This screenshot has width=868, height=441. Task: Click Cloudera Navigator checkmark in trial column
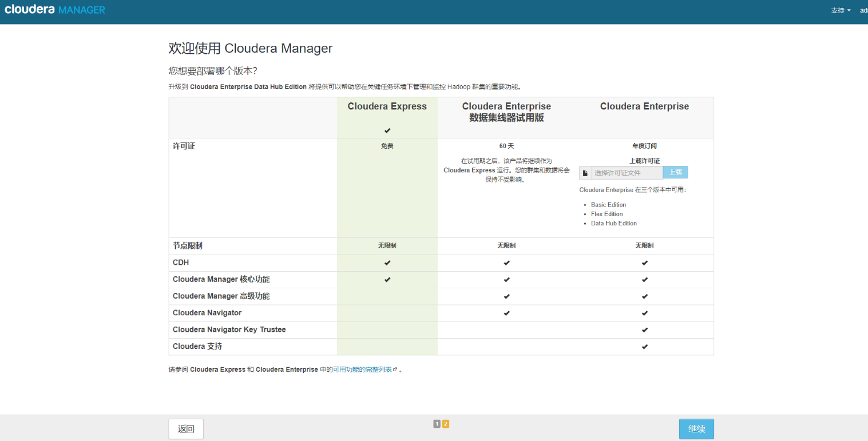coord(506,313)
